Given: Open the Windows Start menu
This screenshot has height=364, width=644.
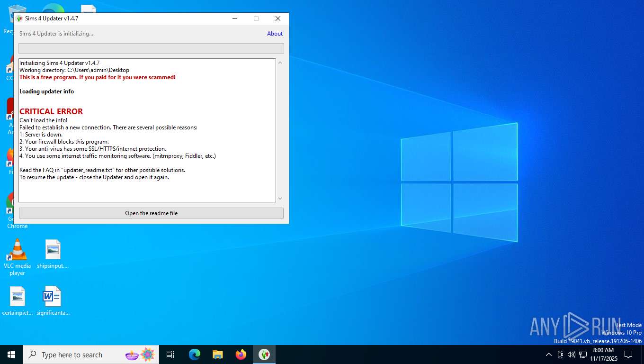Looking at the screenshot, I should click(x=11, y=355).
